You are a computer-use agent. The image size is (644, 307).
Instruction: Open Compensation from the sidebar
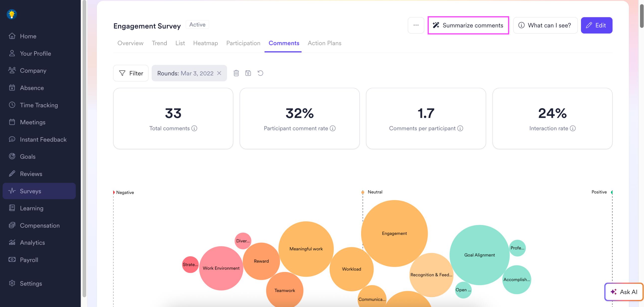pyautogui.click(x=40, y=225)
